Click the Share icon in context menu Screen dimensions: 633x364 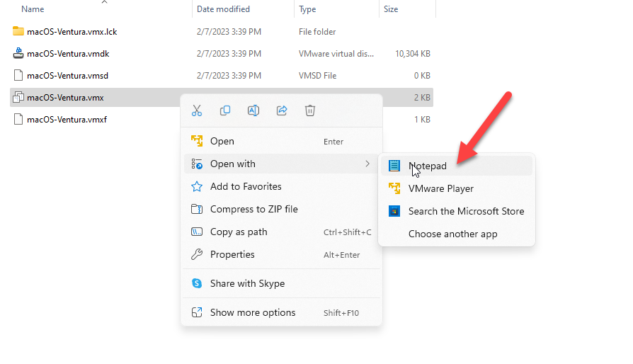click(282, 110)
